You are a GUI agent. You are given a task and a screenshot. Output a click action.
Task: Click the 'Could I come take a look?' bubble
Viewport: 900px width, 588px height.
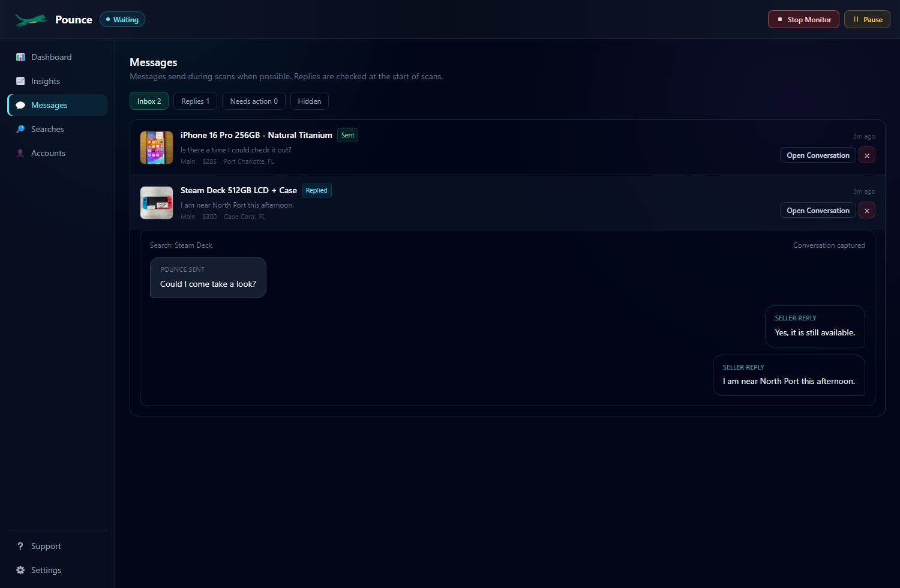pos(208,277)
